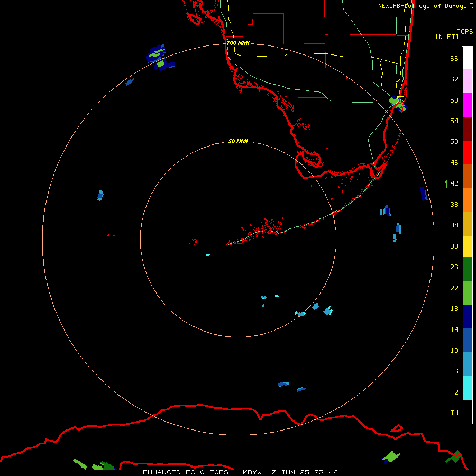Pick the burnt orange legend swatch
This screenshot has width=476, height=476.
[467, 176]
